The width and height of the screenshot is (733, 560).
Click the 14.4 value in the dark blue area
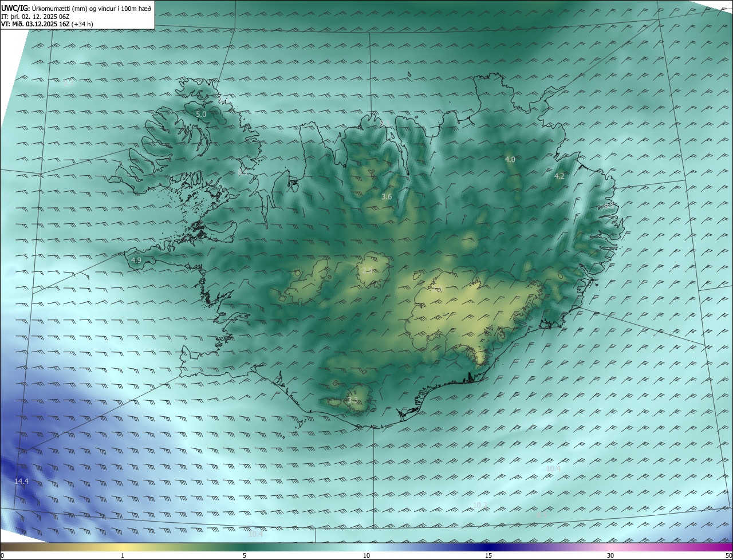(21, 482)
